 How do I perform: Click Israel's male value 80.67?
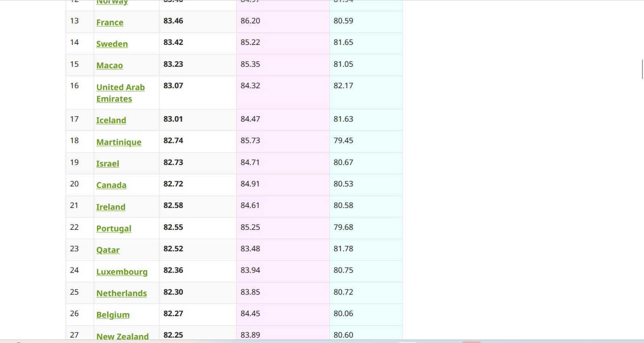[x=343, y=162]
